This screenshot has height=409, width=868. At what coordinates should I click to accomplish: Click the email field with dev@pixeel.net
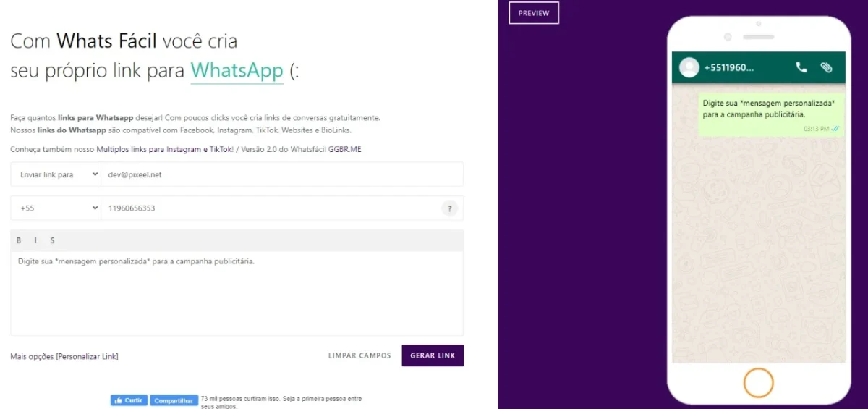[281, 174]
